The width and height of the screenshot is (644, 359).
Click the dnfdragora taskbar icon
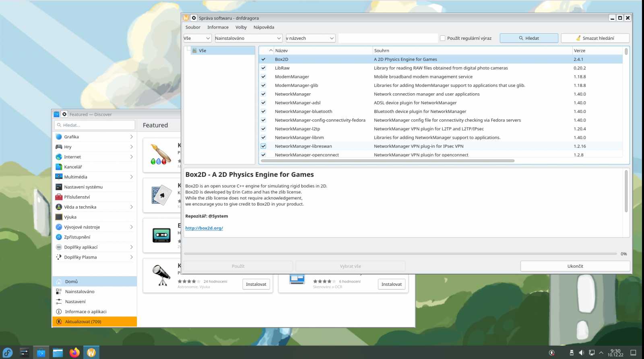click(91, 353)
